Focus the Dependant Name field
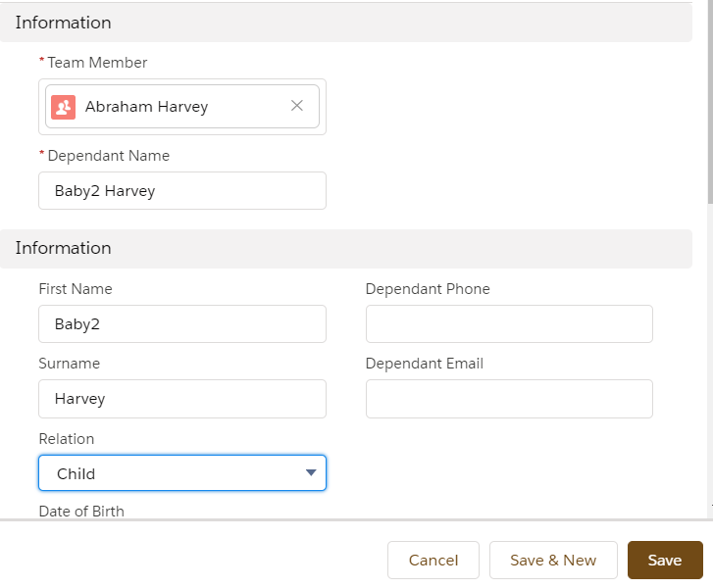 tap(182, 191)
